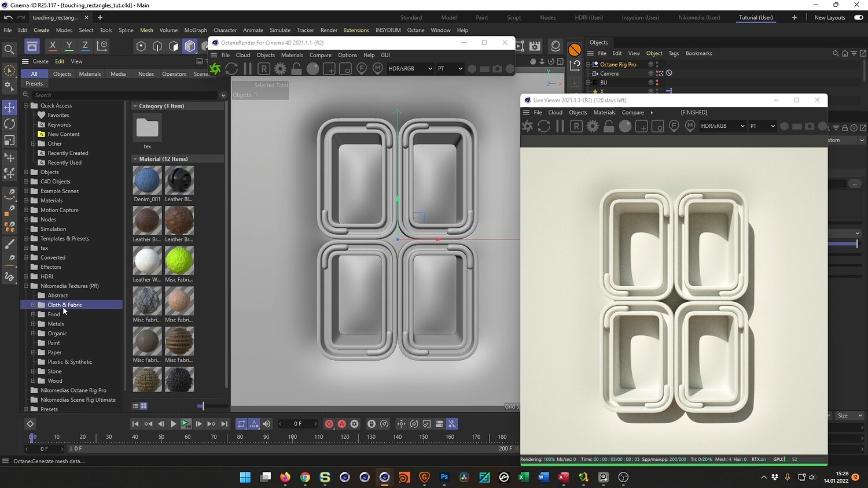Click the lock icon in Live Viewer toolbar

[x=609, y=126]
